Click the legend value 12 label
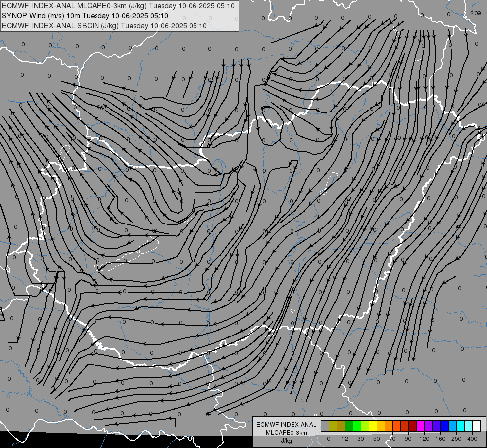This screenshot has height=448, width=487. point(345,439)
